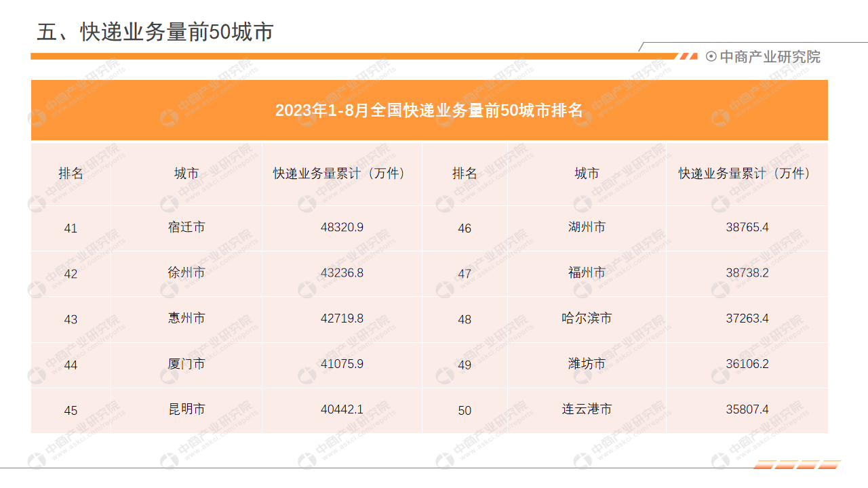
Task: Select the slide heading 五、快递业务量前50城市
Action: 155,32
